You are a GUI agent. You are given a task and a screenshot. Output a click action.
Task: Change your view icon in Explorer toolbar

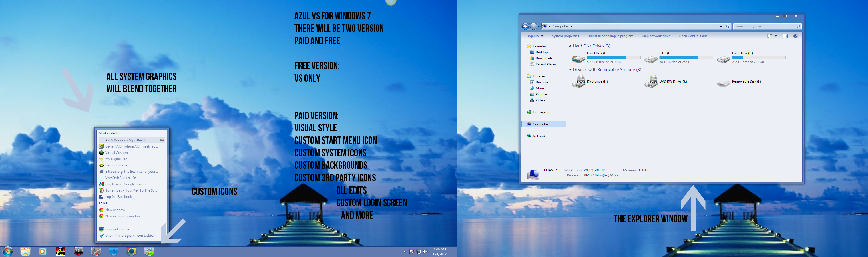pos(769,36)
